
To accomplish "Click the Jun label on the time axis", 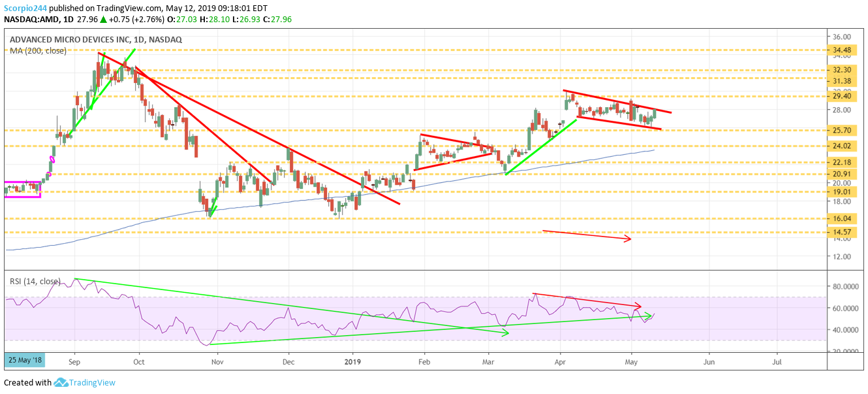I will (x=709, y=361).
